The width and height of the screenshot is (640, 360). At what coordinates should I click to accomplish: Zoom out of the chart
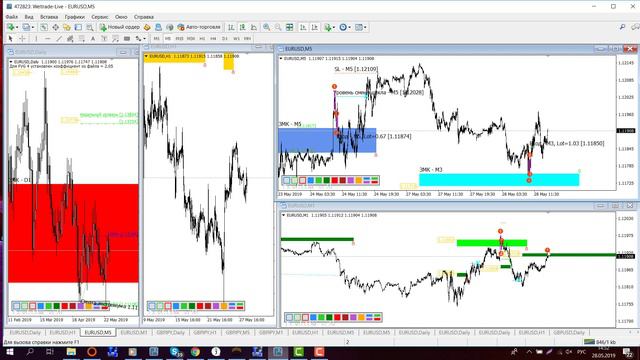click(278, 27)
